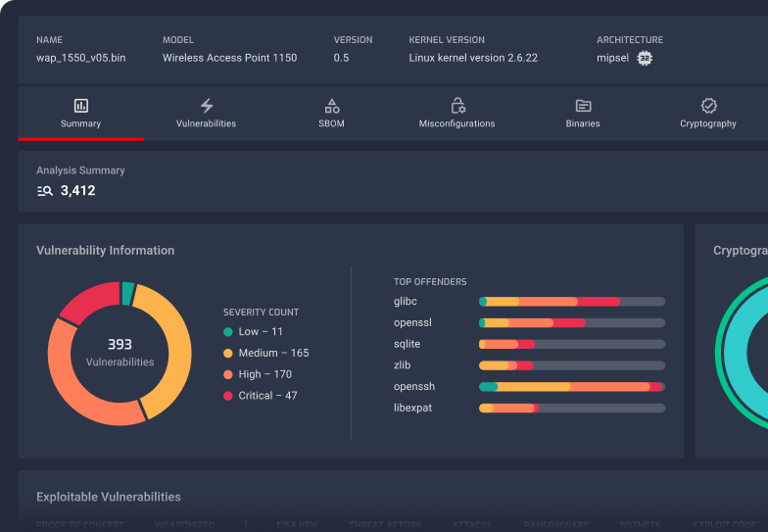Viewport: 768px width, 532px height.
Task: Click the Linux kernel version 2.6.22 text
Action: click(x=473, y=58)
